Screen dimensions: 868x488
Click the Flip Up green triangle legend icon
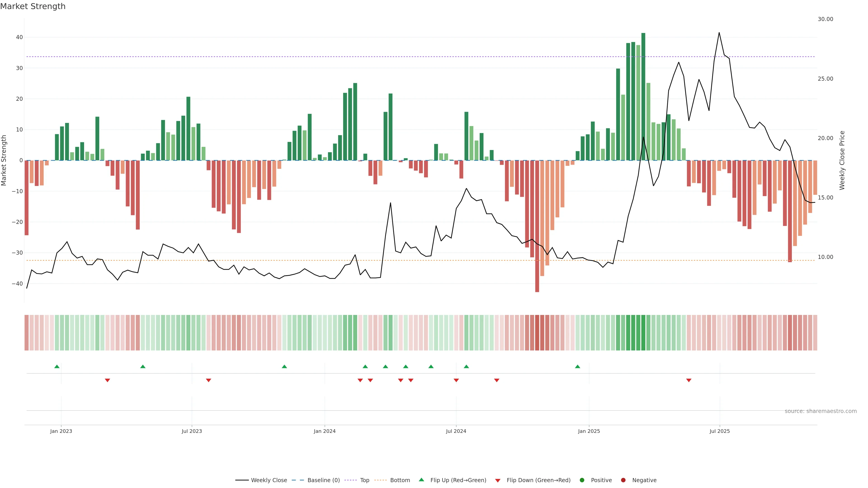point(421,480)
